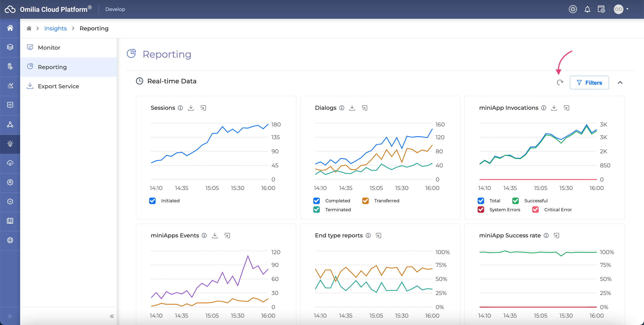Select Export Service in the sidebar

58,87
